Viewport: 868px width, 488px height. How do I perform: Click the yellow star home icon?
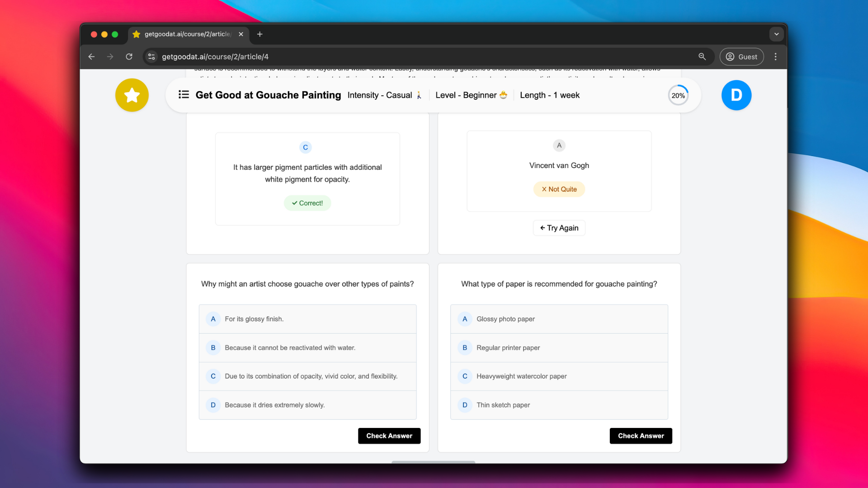pos(132,95)
